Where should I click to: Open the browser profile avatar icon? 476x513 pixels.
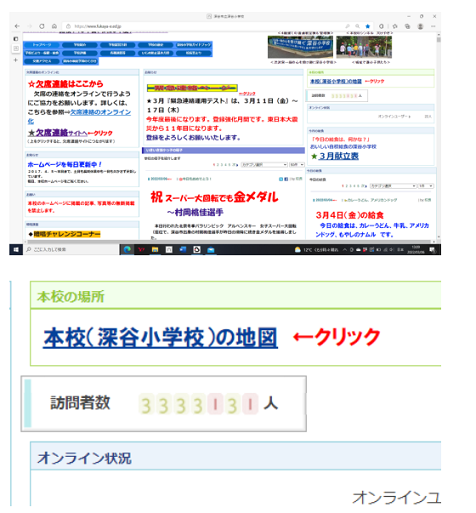pyautogui.click(x=420, y=26)
